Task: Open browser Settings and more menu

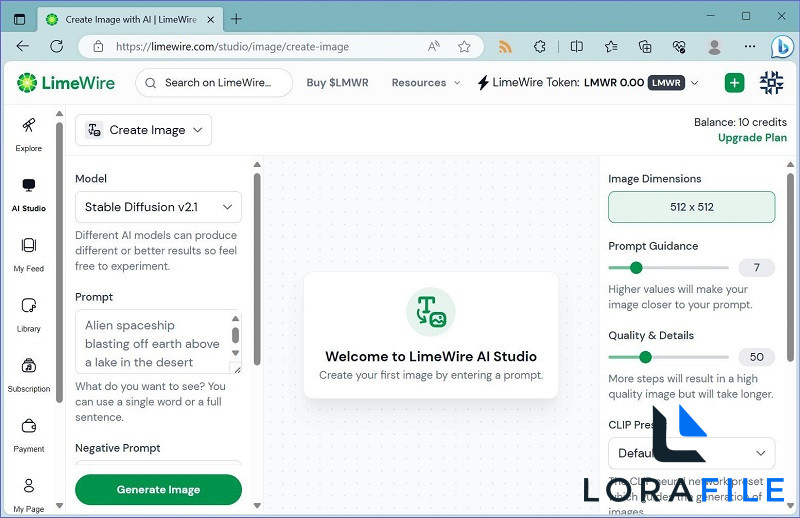Action: click(x=749, y=46)
